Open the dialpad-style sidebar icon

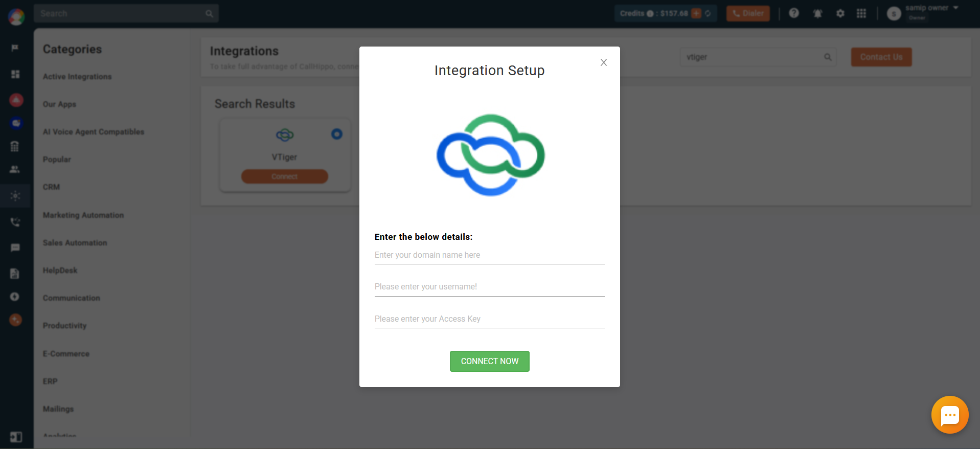15,146
